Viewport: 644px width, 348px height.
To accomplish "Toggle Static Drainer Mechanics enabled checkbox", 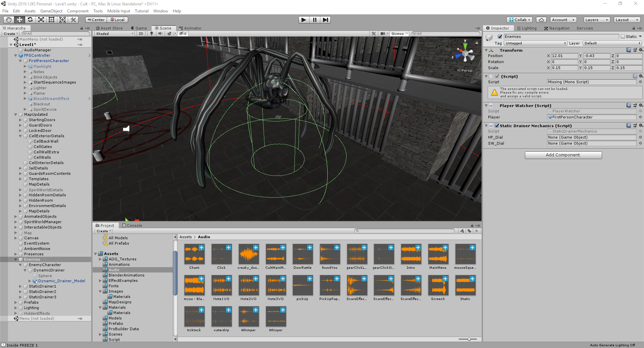I will [497, 126].
